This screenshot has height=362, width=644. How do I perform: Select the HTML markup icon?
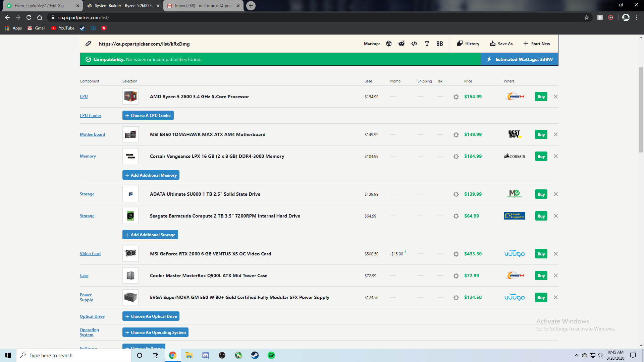414,44
